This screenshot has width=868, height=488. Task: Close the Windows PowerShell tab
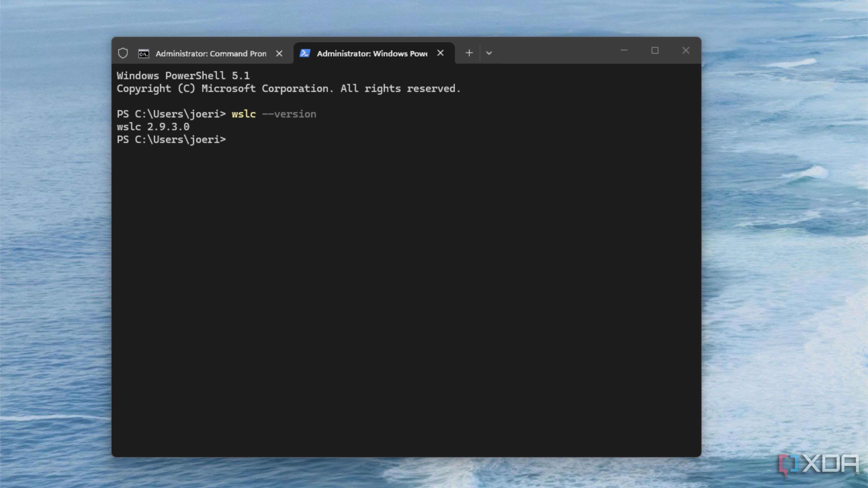tap(440, 53)
